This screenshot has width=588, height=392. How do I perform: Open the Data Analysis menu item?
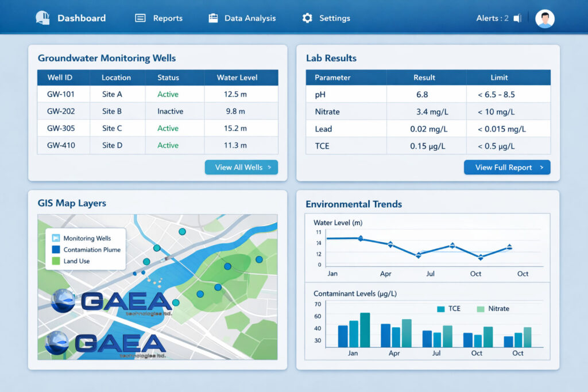pyautogui.click(x=250, y=18)
